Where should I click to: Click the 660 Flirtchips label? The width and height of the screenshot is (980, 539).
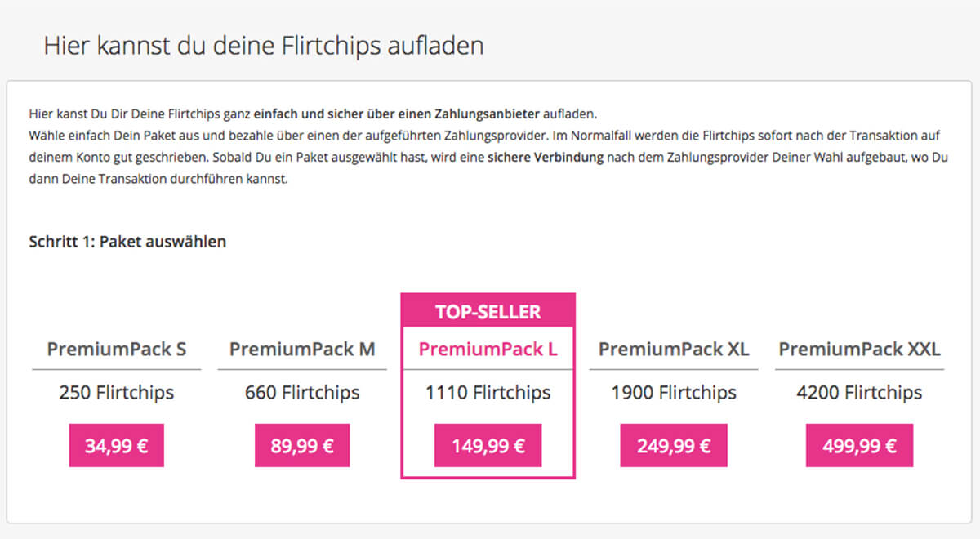pos(302,393)
